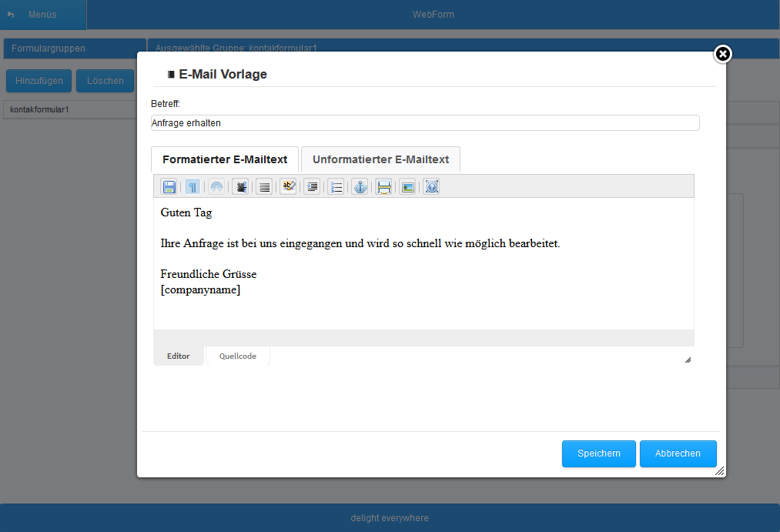Click the Save icon in the editor toolbar
The image size is (780, 532).
click(x=169, y=186)
